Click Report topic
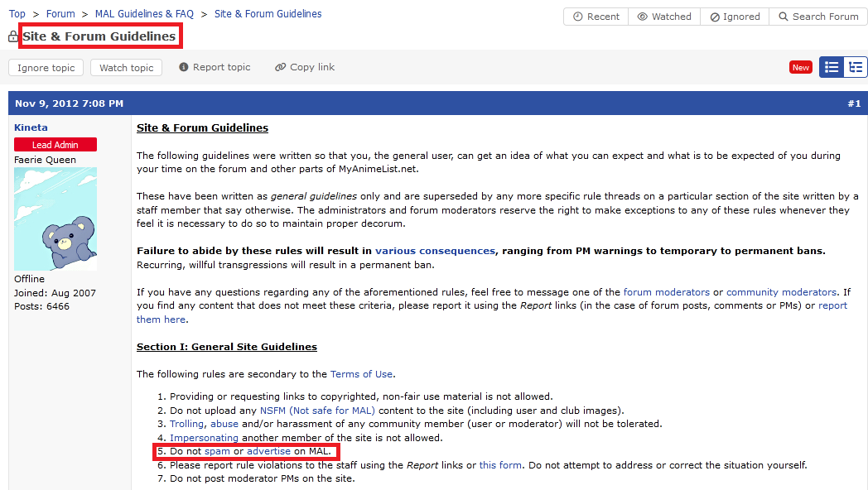 tap(215, 67)
